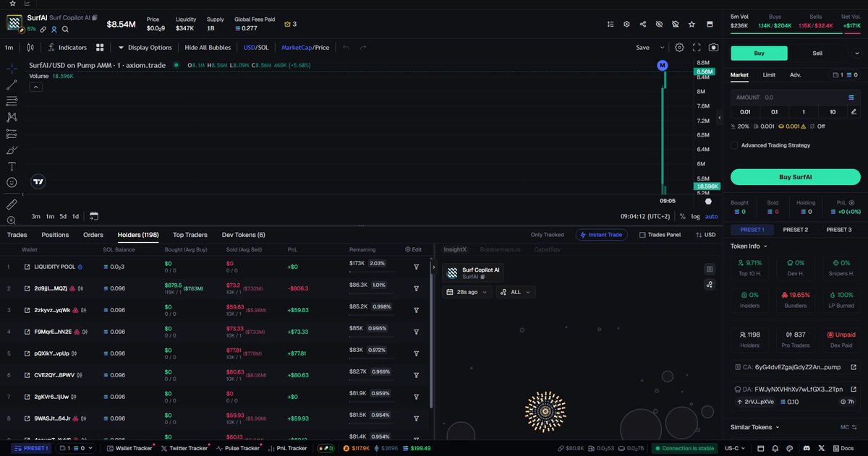Add token to favorites with star icon

pos(692,24)
